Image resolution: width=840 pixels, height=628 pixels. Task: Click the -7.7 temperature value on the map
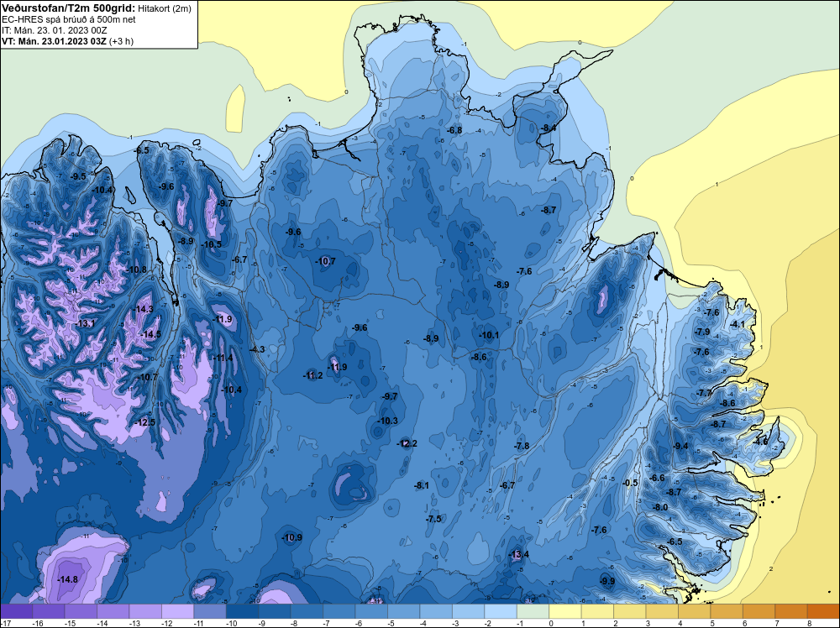coord(704,393)
